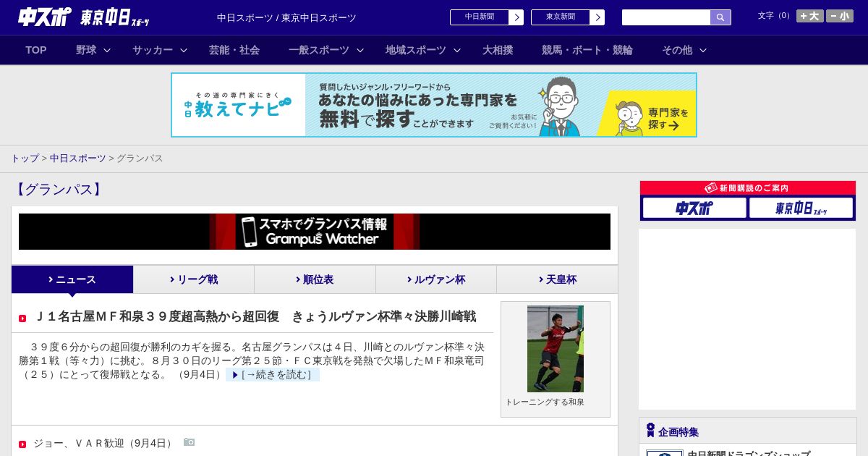Click arrow beside 東京新聞 button
The height and width of the screenshot is (456, 868).
click(x=597, y=17)
